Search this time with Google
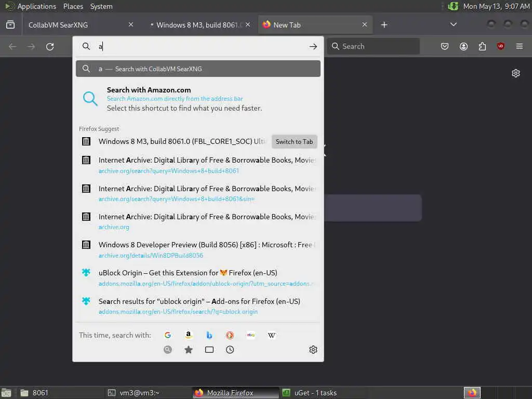The height and width of the screenshot is (399, 532). 168,335
